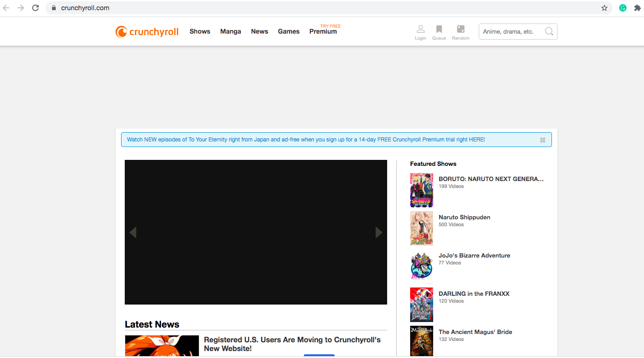Image resolution: width=644 pixels, height=358 pixels.
Task: Click the DARLING in the FRANXX thumbnail
Action: 422,305
